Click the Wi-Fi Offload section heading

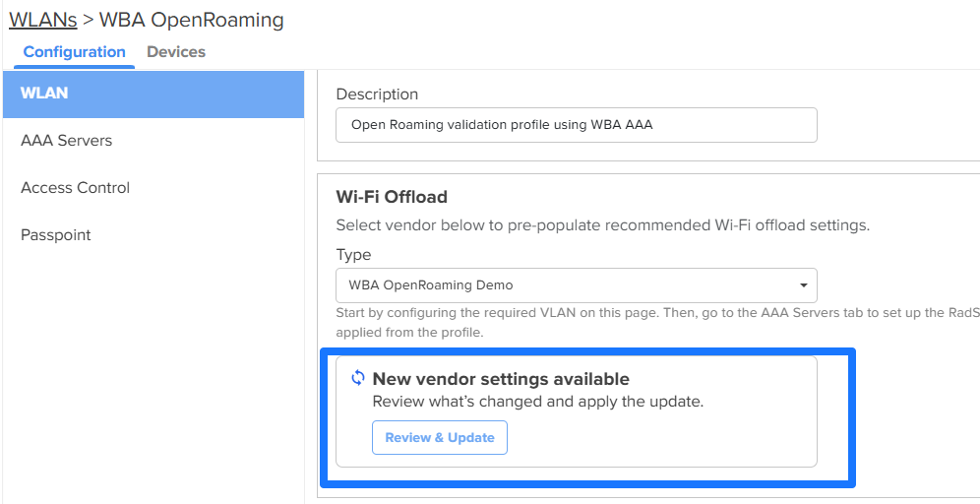tap(392, 196)
